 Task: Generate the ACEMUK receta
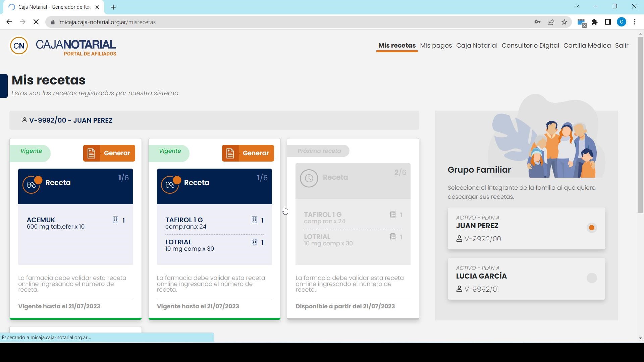click(x=109, y=153)
